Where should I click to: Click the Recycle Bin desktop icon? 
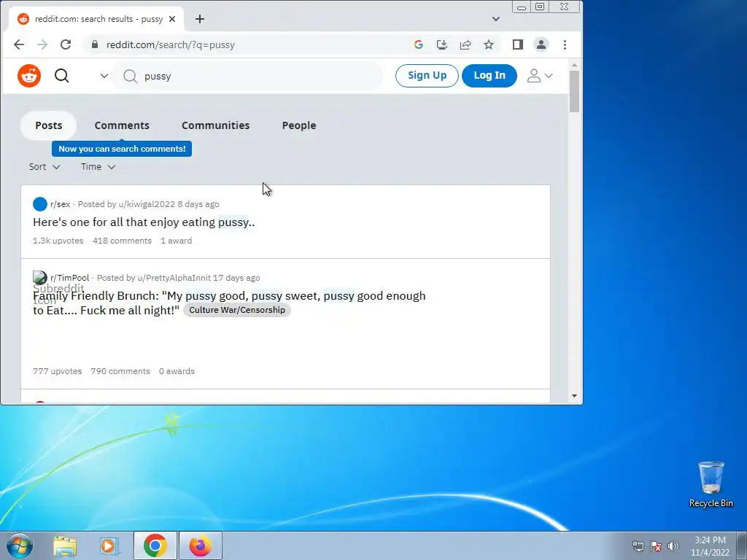(711, 484)
